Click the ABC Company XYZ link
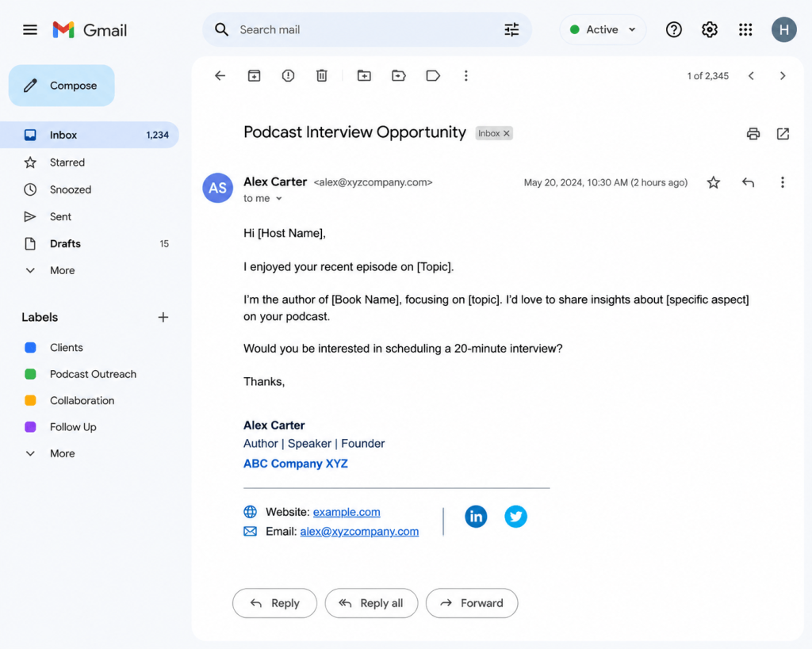Image resolution: width=812 pixels, height=649 pixels. (x=296, y=464)
